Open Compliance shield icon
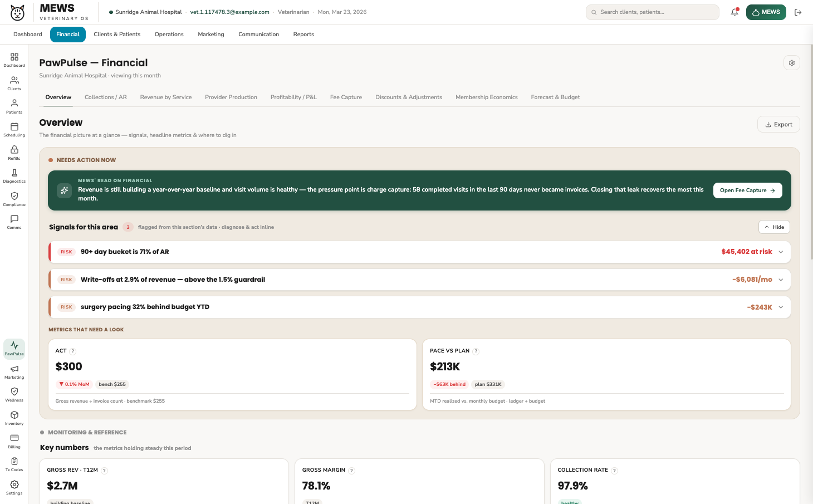813x504 pixels. click(x=14, y=199)
